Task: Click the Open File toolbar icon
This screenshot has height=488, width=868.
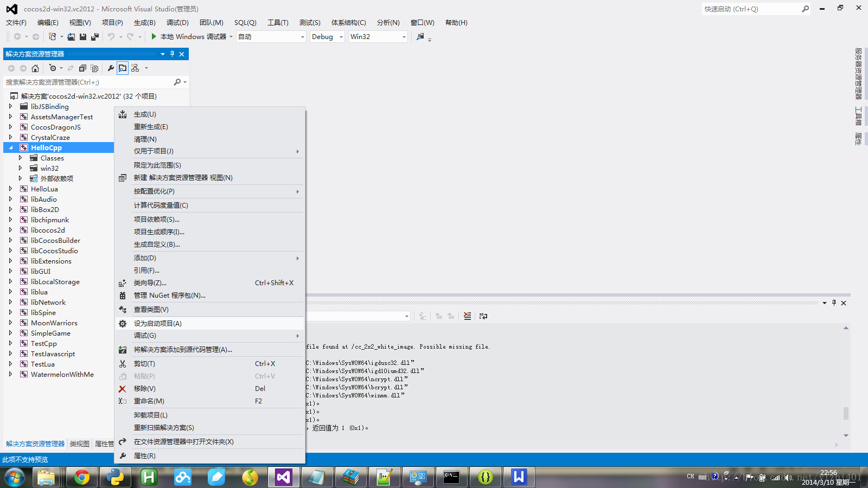Action: coord(71,36)
